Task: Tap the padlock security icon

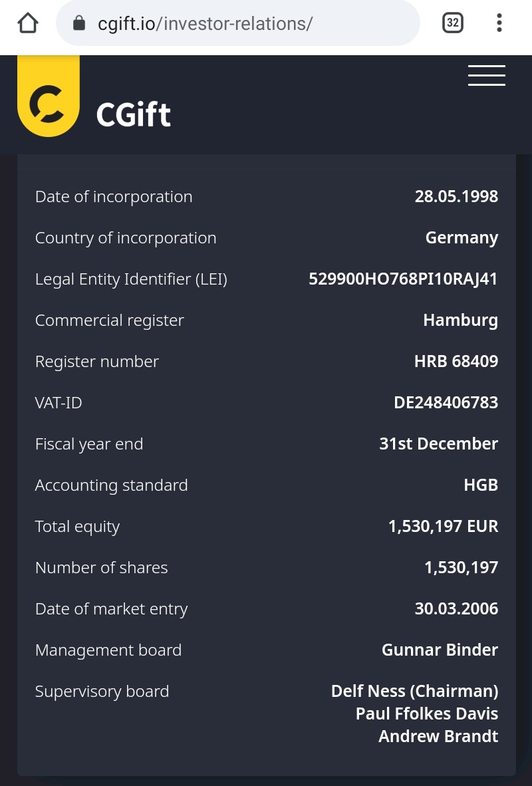Action: (x=79, y=24)
